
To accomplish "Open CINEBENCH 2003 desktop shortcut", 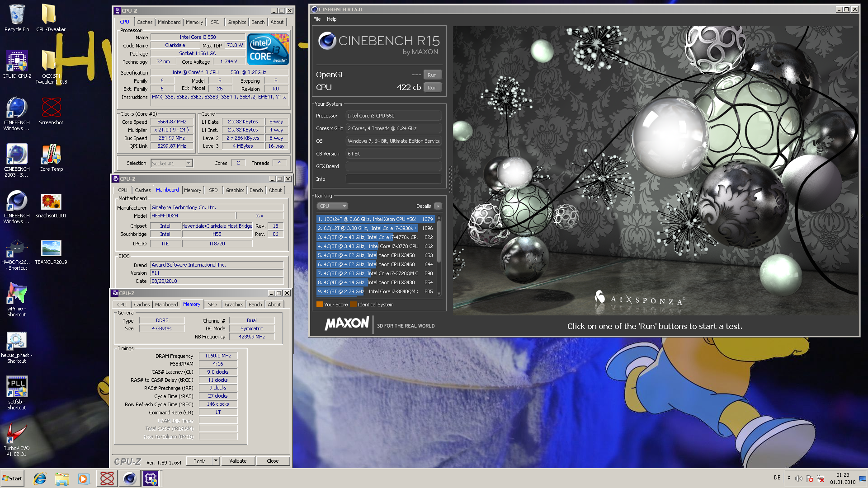I will [17, 160].
